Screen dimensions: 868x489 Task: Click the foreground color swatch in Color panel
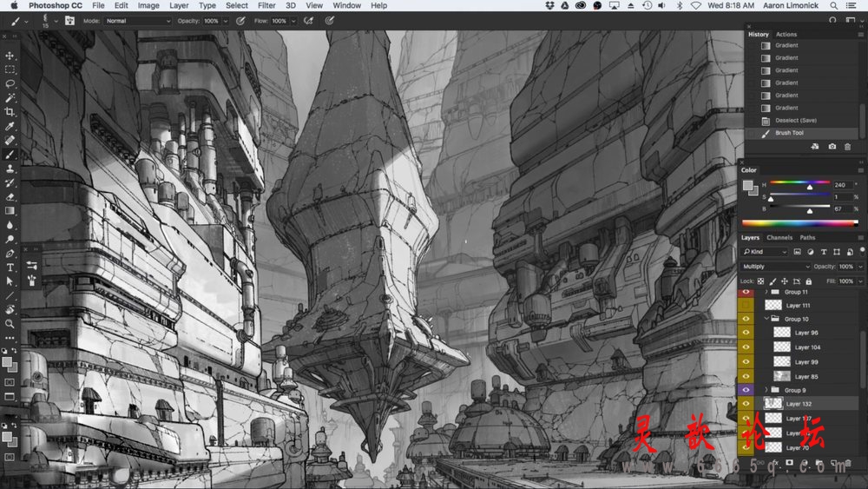pos(748,185)
